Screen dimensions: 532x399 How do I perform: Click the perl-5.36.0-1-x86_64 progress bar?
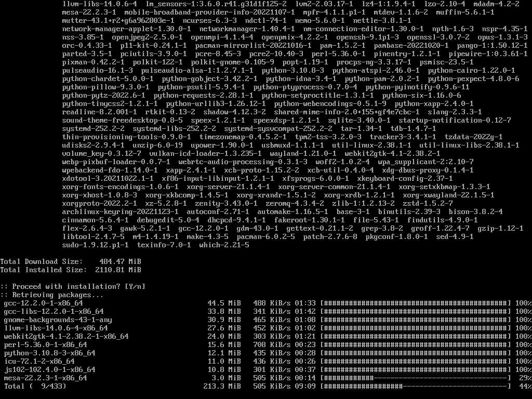click(416, 345)
